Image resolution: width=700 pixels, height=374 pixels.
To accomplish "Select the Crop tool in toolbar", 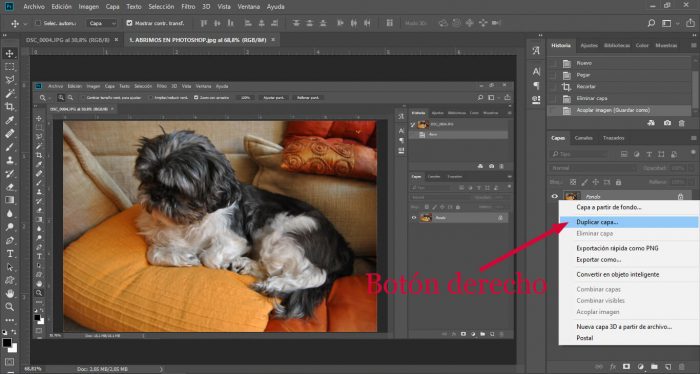I will pyautogui.click(x=9, y=107).
